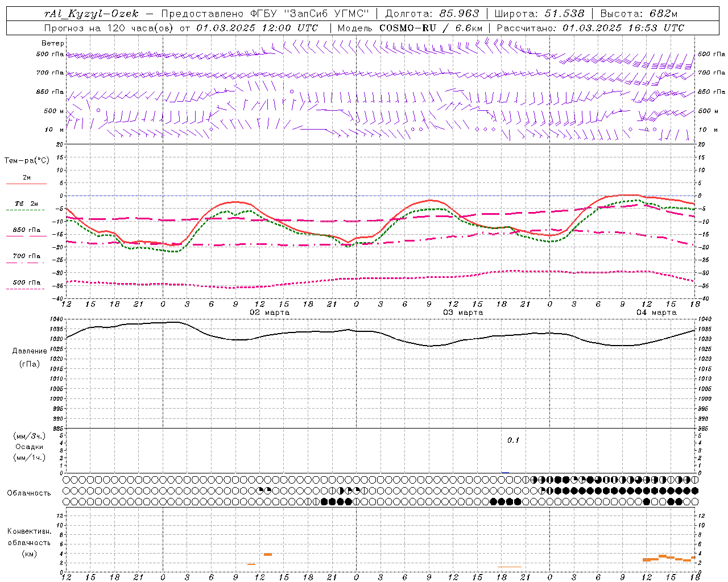Screen dimensions: 728x582
Task: Click the (мм/1ч.) precipitation unit label
Action: (30, 458)
